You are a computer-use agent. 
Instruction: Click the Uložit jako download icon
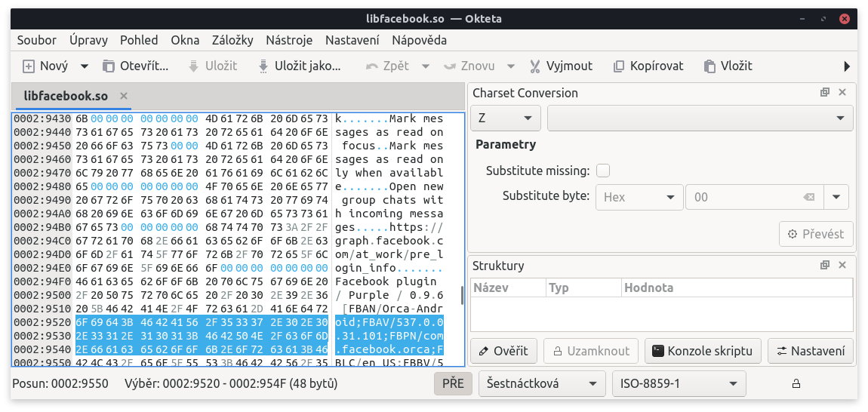(263, 66)
